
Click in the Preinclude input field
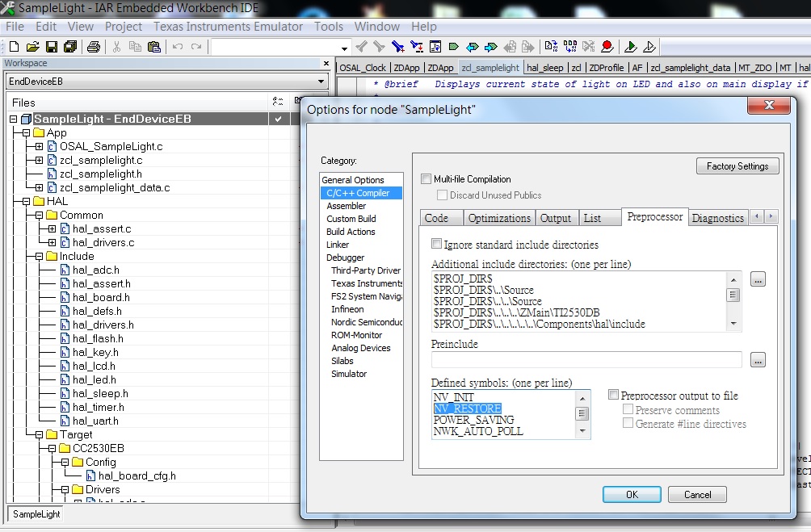tap(586, 359)
